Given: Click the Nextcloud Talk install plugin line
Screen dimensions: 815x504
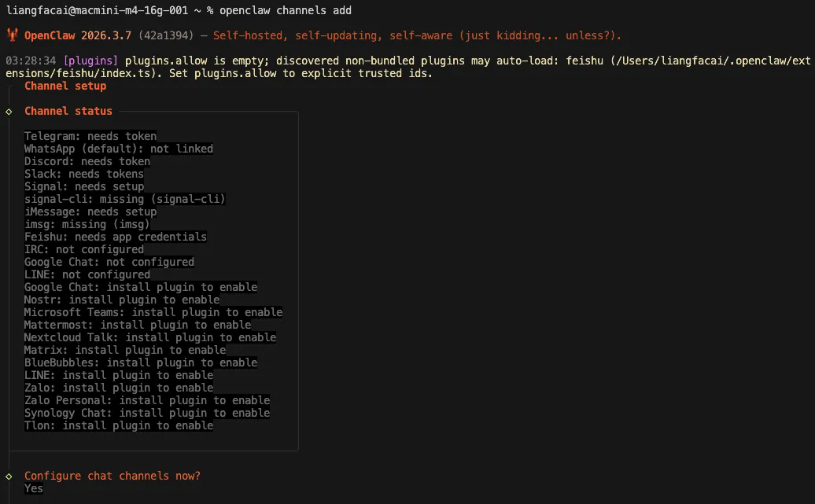Looking at the screenshot, I should (x=150, y=337).
